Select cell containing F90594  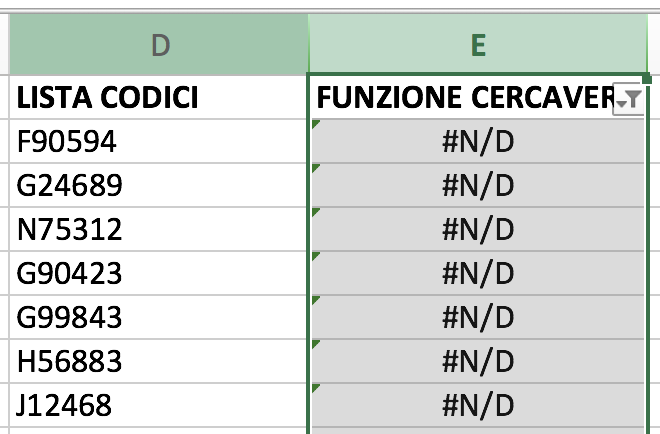[x=159, y=141]
